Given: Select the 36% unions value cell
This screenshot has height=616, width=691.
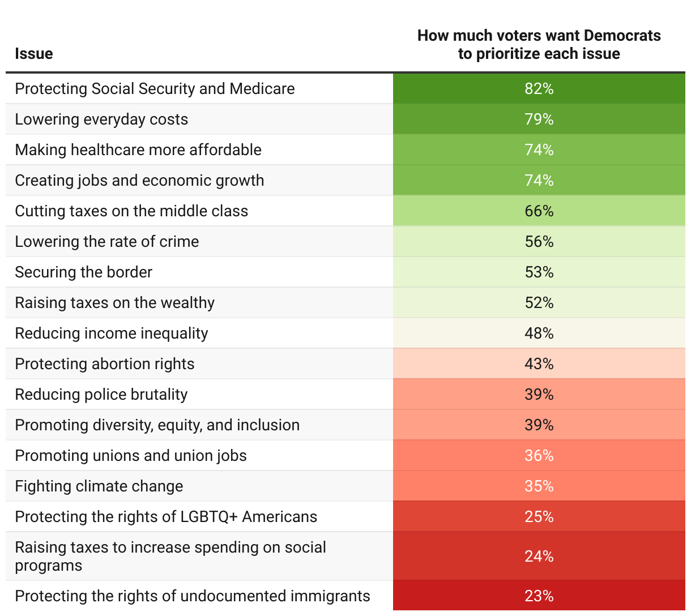Looking at the screenshot, I should coord(539,456).
